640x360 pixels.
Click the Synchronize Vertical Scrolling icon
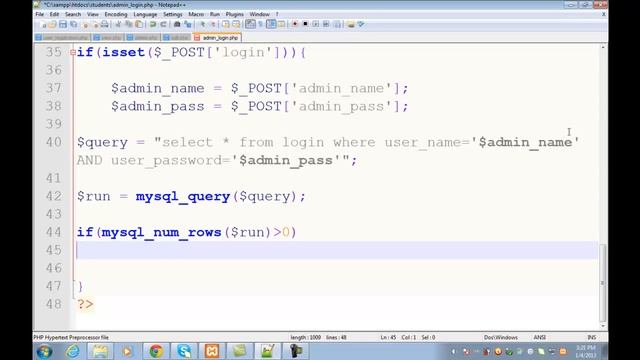pyautogui.click(x=226, y=24)
